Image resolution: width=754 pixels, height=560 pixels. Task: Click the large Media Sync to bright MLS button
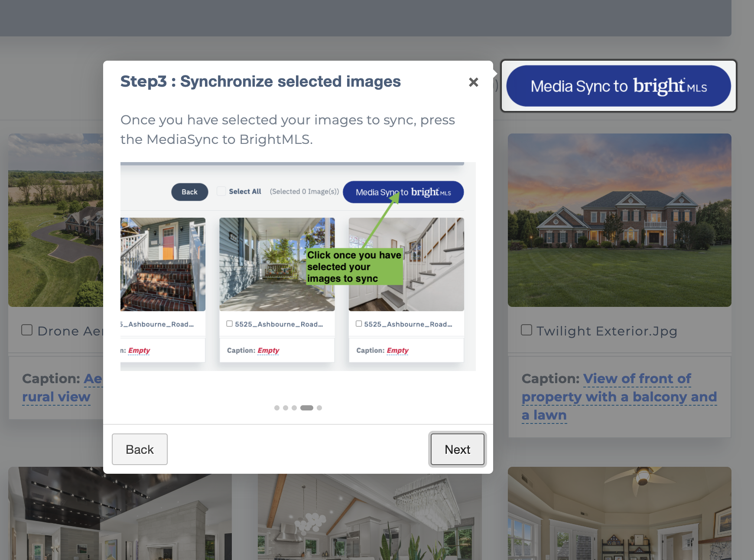(618, 86)
